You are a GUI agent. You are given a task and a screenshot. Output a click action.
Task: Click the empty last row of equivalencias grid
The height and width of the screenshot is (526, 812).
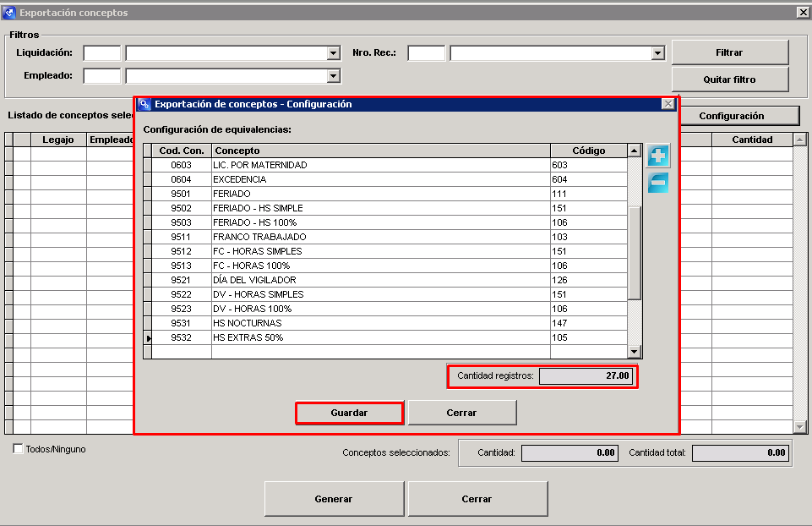point(385,352)
